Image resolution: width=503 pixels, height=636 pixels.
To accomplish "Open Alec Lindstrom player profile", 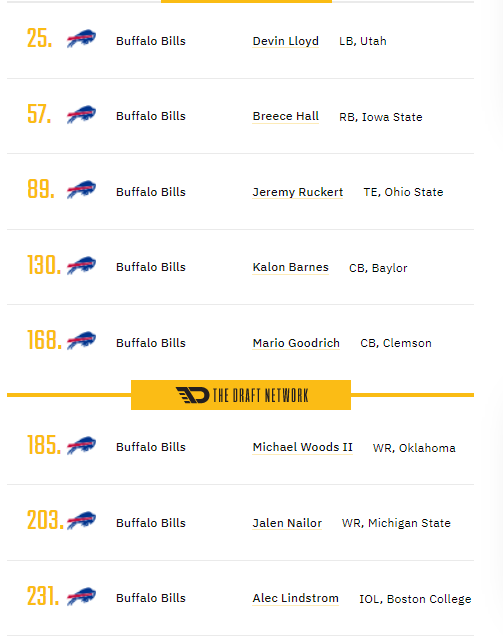I will tap(296, 598).
